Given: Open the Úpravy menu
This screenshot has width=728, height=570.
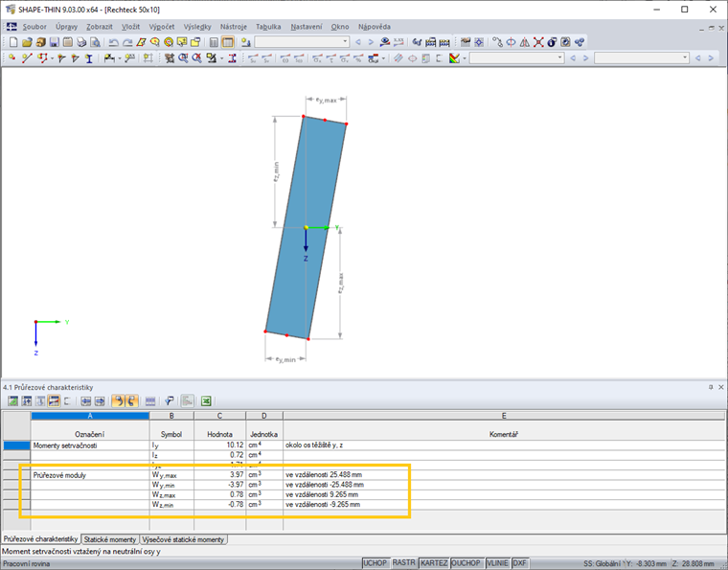Looking at the screenshot, I should [x=66, y=27].
